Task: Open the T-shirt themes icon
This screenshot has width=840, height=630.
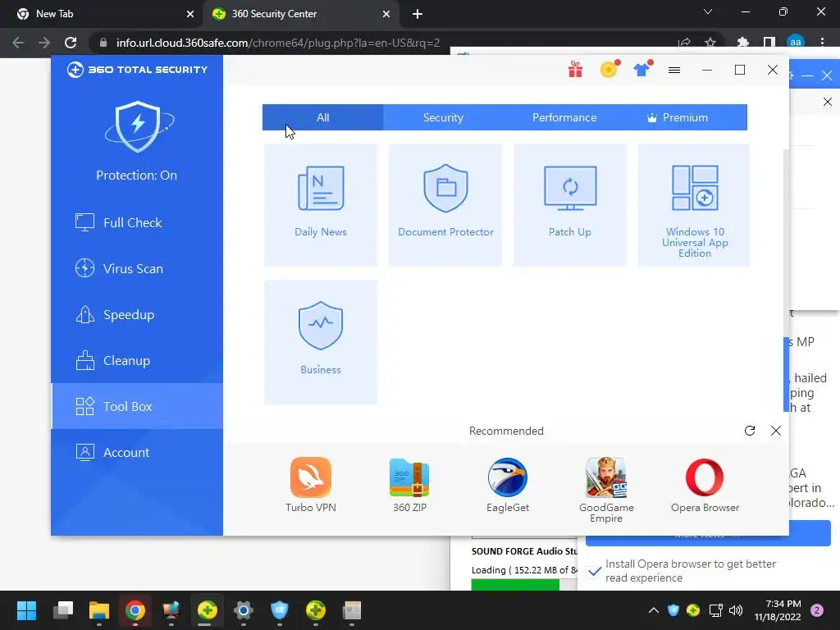Action: tap(642, 69)
